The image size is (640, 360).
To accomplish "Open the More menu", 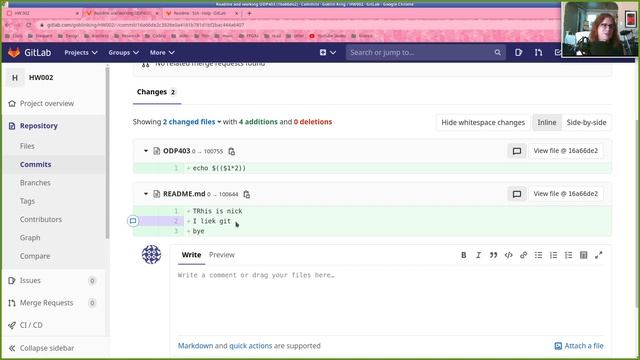I will 162,53.
